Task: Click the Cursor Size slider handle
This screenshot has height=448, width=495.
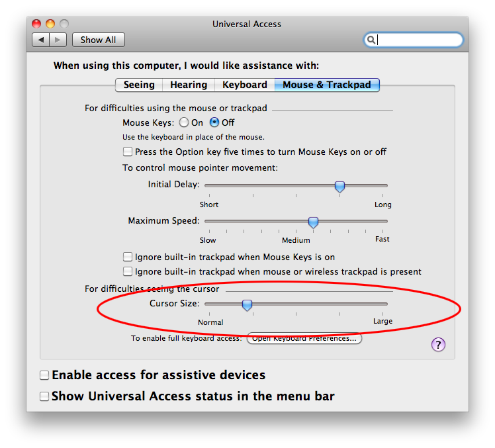Action: click(x=247, y=304)
